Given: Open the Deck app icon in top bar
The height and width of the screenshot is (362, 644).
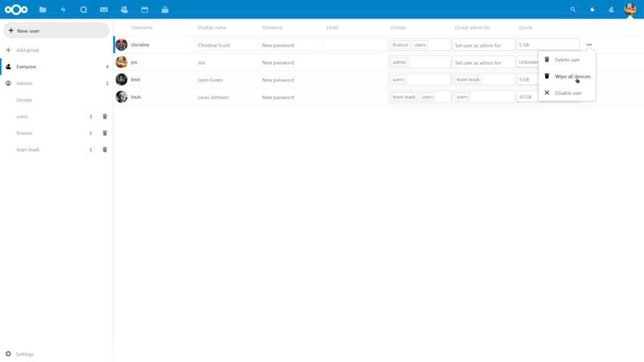Looking at the screenshot, I should (165, 9).
